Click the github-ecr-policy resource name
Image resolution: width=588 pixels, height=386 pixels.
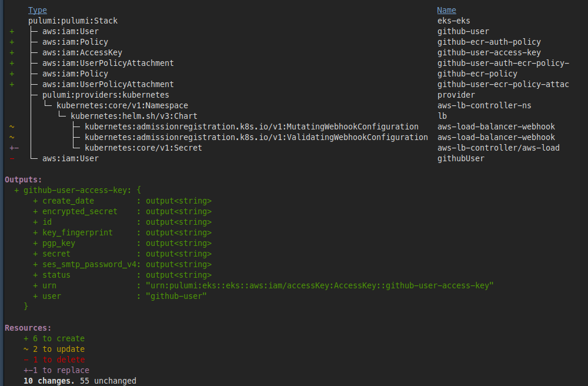(x=477, y=74)
